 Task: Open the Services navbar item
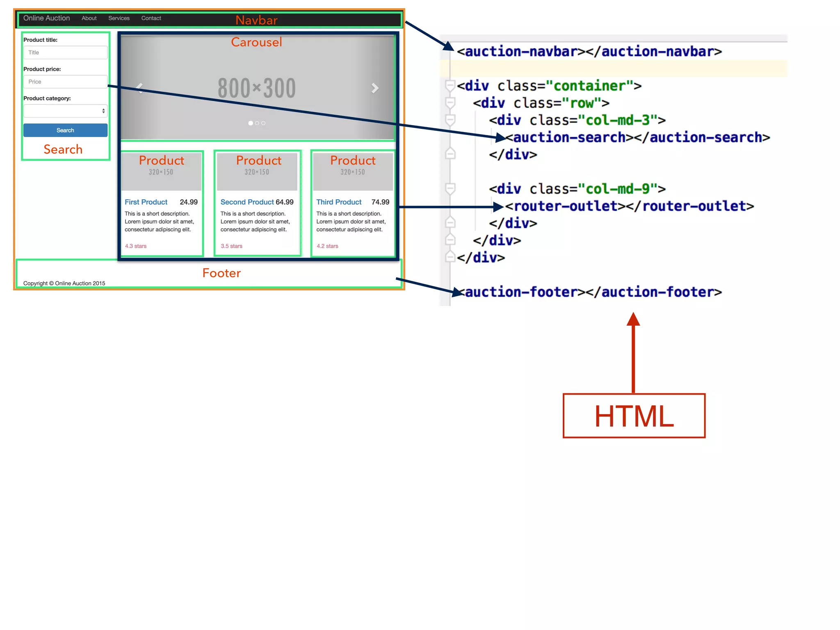coord(119,18)
